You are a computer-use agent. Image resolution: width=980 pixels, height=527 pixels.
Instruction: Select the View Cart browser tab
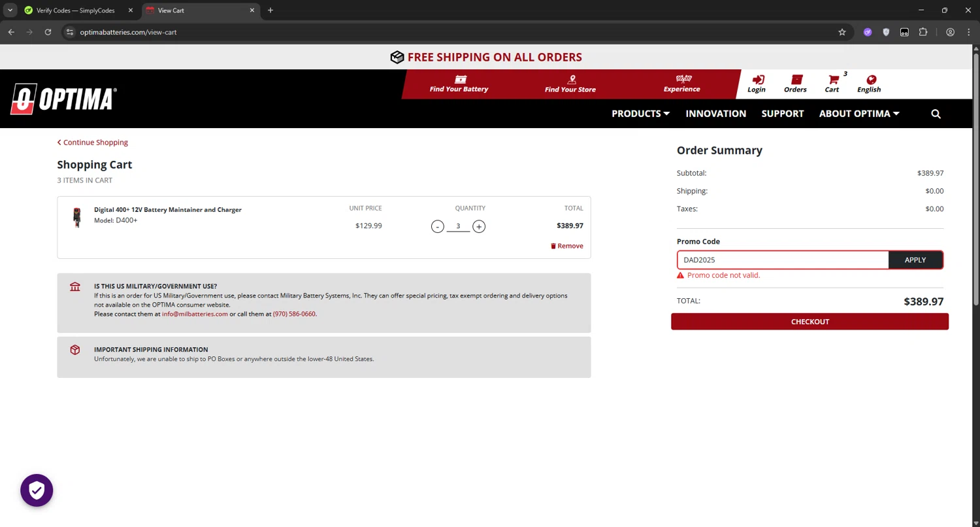[200, 10]
